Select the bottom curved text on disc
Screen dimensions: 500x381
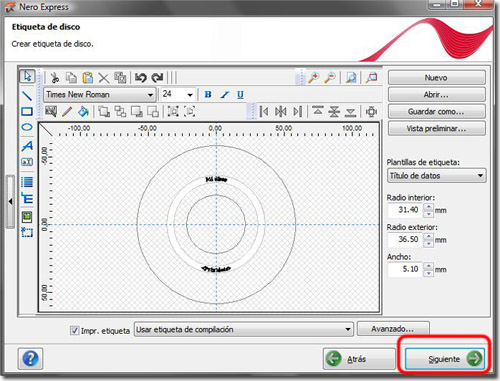pos(216,269)
